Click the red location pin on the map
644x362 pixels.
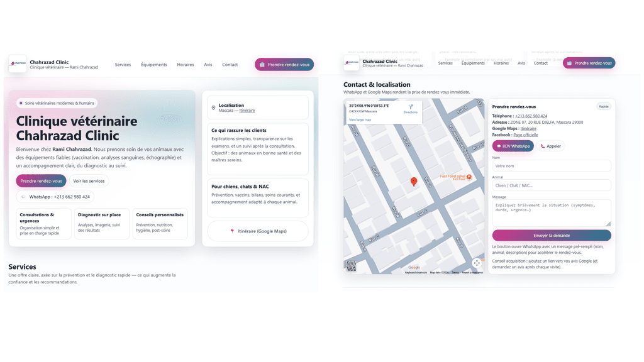coord(414,182)
